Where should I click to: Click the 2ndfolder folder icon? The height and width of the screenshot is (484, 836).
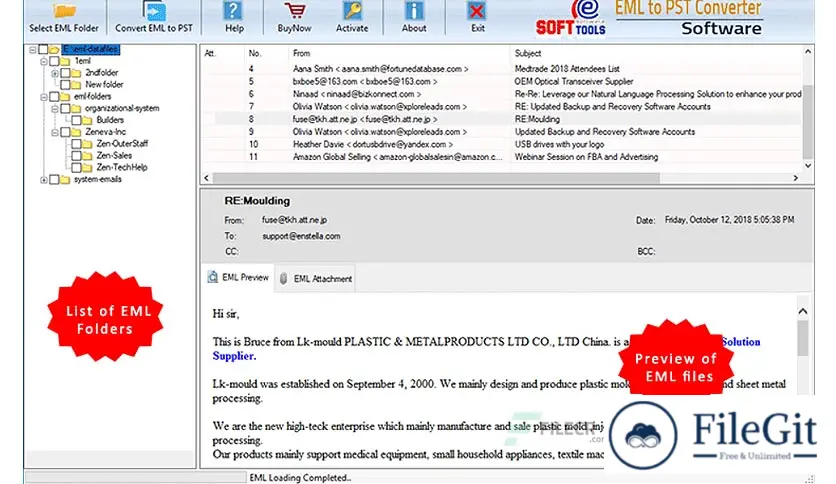[76, 72]
